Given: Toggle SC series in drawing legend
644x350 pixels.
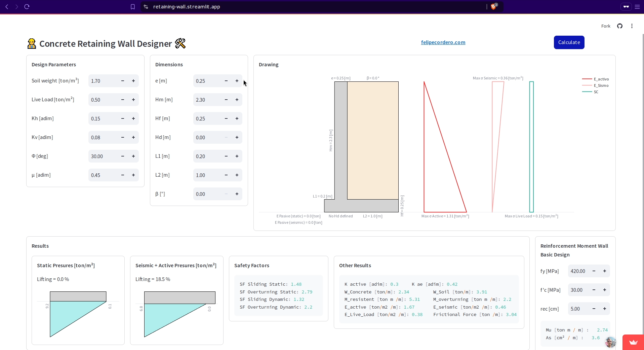Looking at the screenshot, I should click(x=596, y=92).
